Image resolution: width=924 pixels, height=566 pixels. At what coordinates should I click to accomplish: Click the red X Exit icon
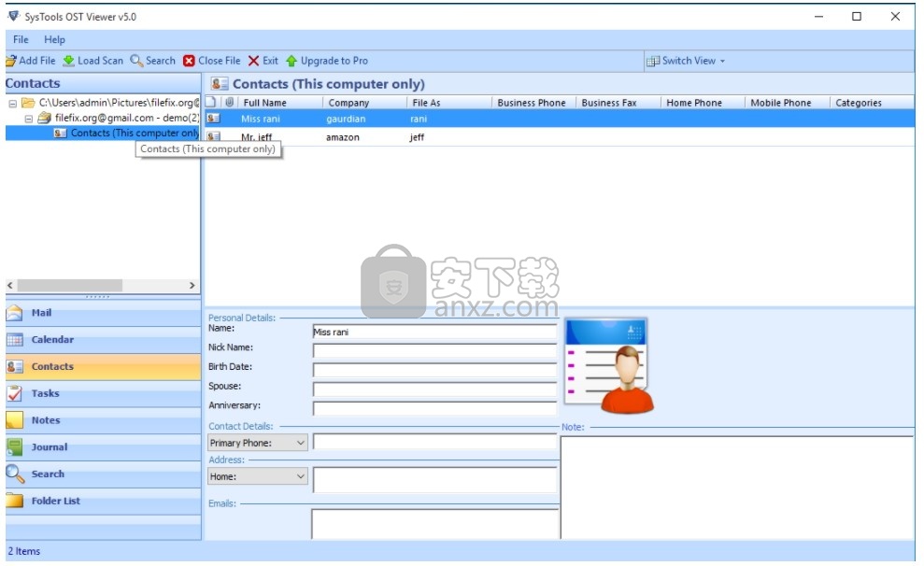(253, 61)
